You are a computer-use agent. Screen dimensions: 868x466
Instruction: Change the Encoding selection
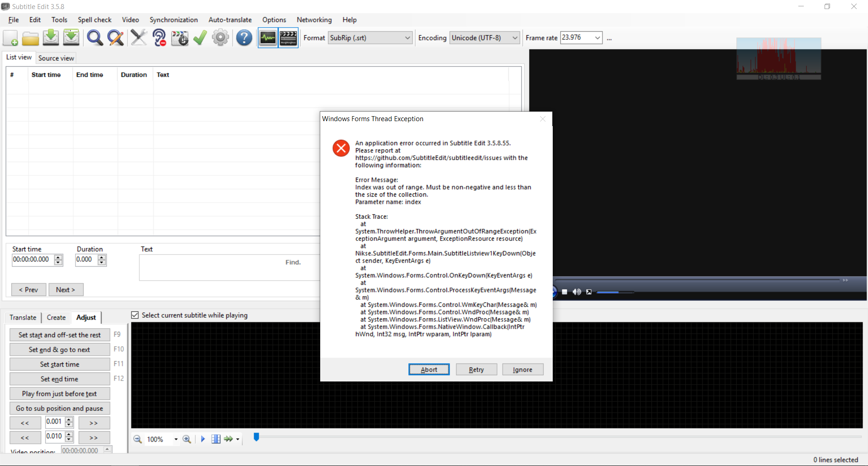pos(513,38)
